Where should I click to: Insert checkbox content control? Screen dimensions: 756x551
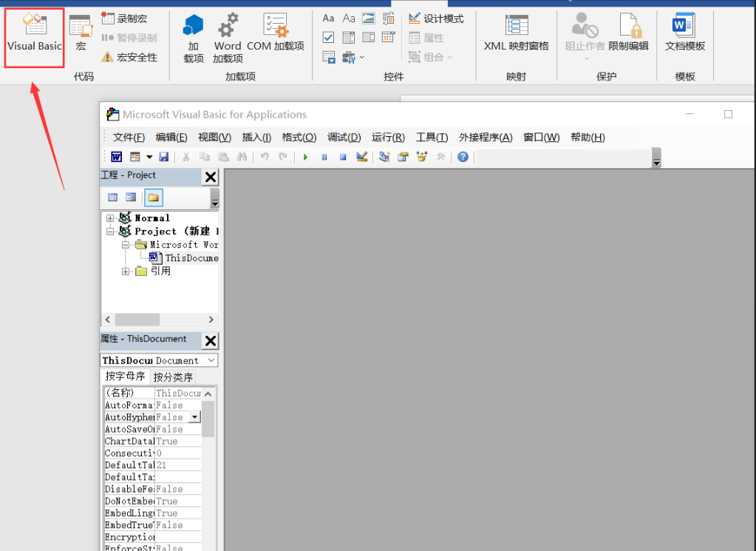pos(328,37)
